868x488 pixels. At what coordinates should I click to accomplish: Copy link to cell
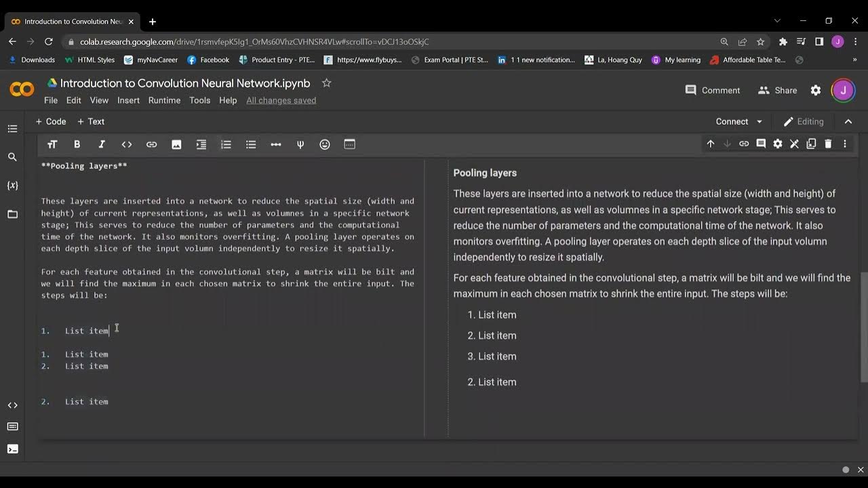(744, 144)
